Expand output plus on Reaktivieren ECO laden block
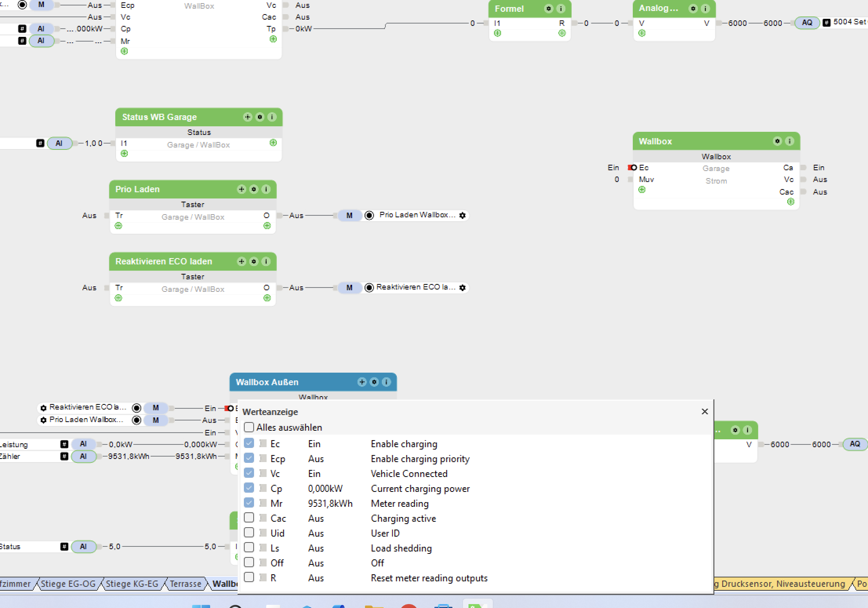The height and width of the screenshot is (608, 868). [x=267, y=298]
